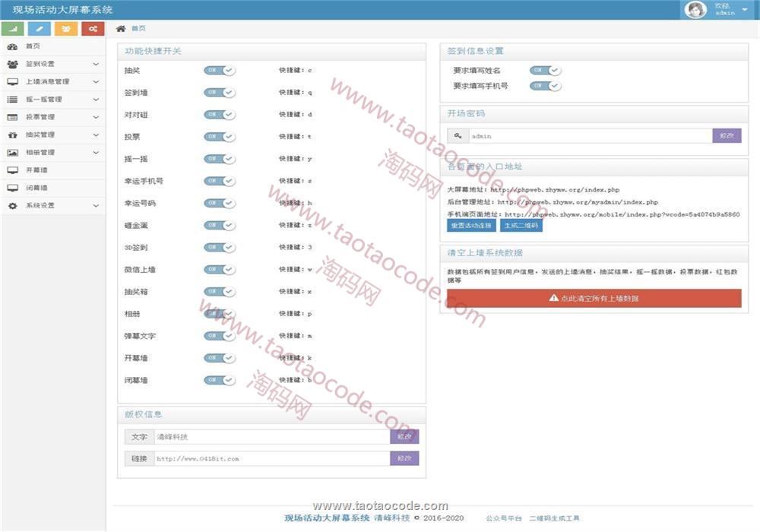The height and width of the screenshot is (532, 760).
Task: Go to 首页 in the sidebar
Action: click(33, 46)
